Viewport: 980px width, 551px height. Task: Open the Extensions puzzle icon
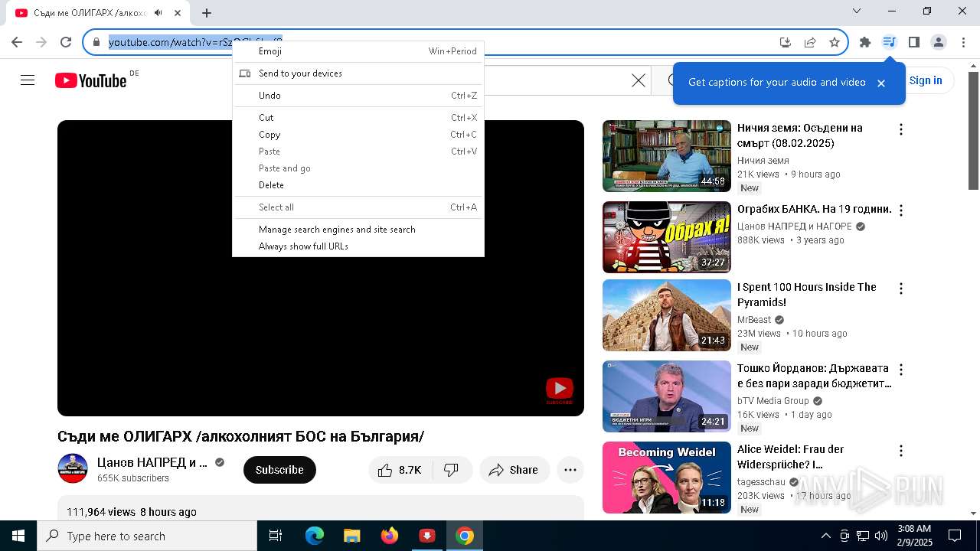865,42
